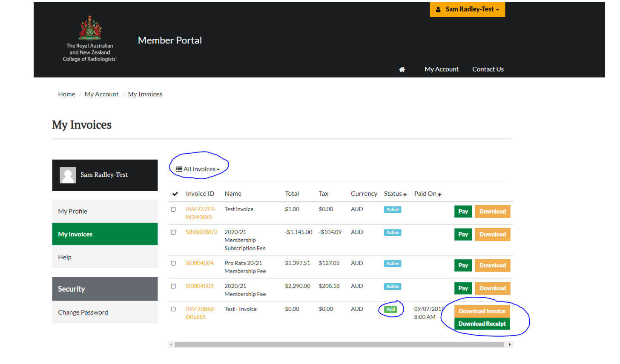
Task: Click the scrollbar left arrow
Action: pos(171,344)
